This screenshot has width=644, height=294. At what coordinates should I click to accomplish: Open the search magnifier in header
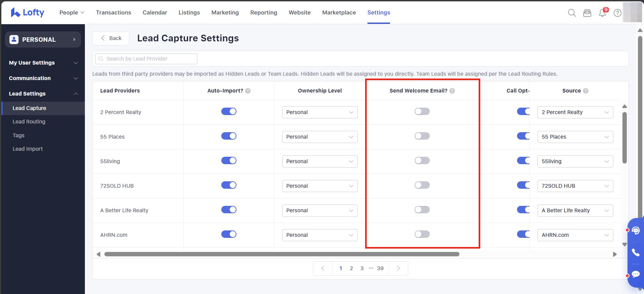pyautogui.click(x=572, y=13)
